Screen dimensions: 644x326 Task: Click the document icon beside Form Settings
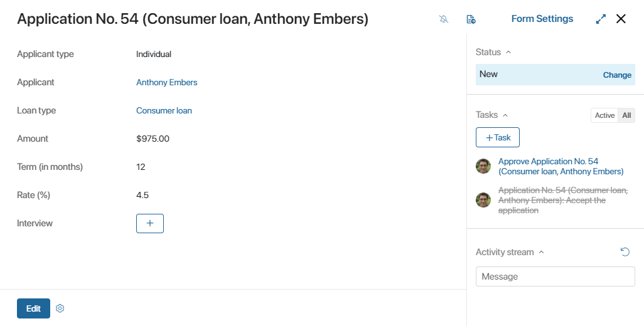[x=471, y=19]
